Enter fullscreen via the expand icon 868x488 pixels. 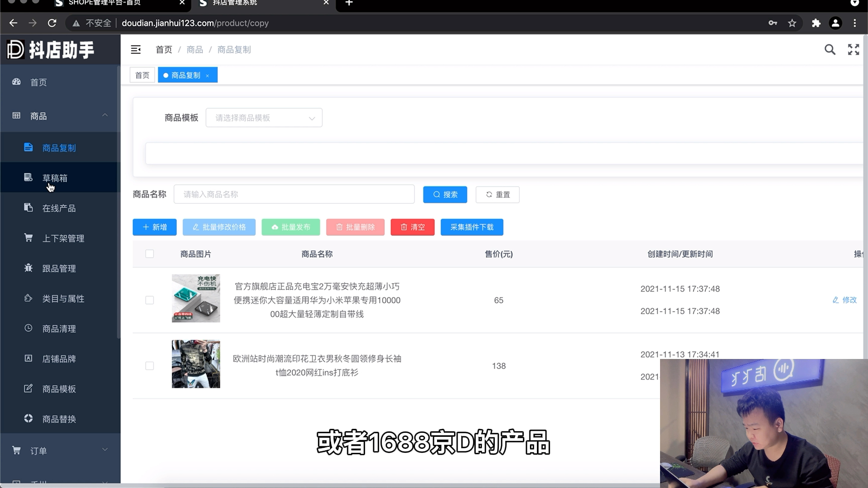tap(853, 49)
